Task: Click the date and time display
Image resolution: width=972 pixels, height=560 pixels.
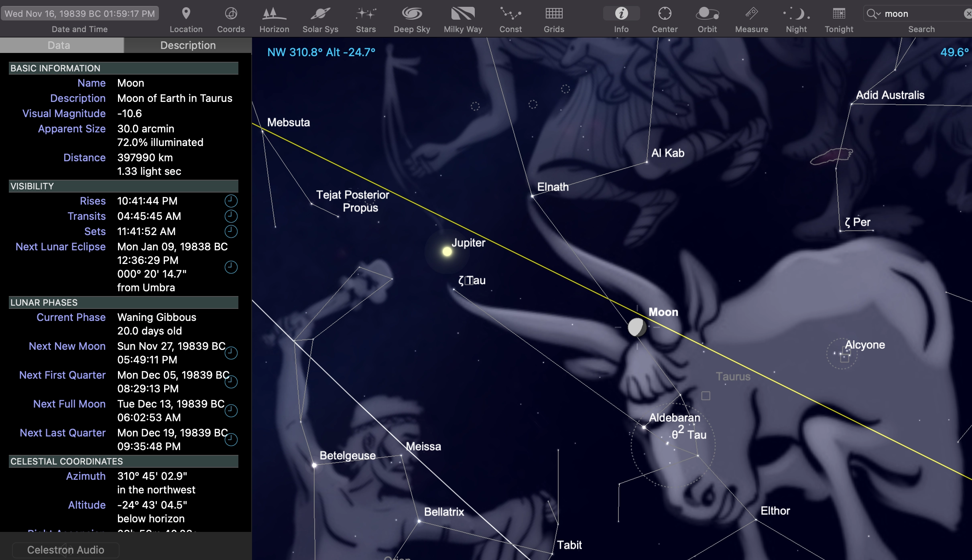Action: 79,14
